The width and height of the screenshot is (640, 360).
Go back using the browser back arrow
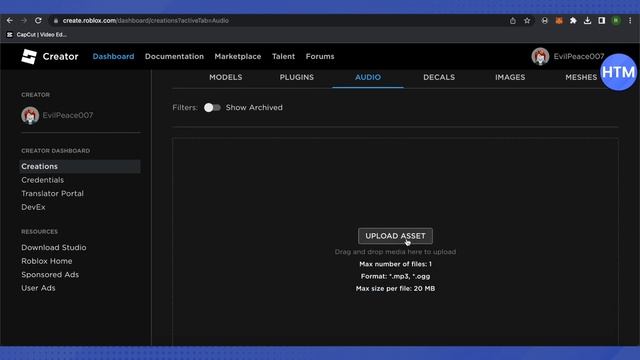[9, 20]
